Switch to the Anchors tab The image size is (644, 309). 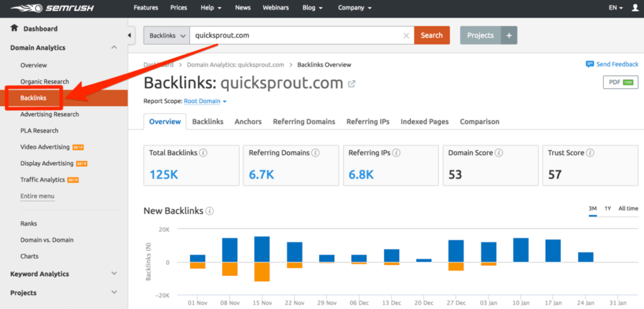tap(248, 121)
